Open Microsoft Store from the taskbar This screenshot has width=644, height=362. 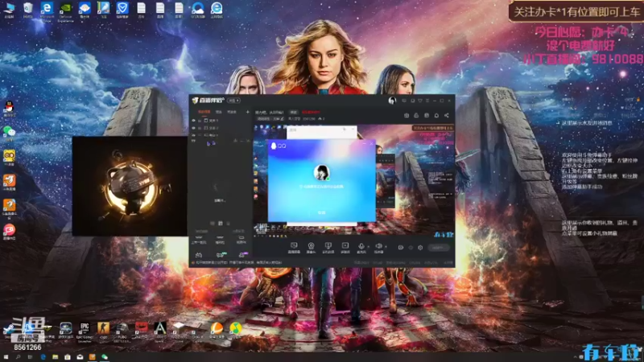(68, 357)
